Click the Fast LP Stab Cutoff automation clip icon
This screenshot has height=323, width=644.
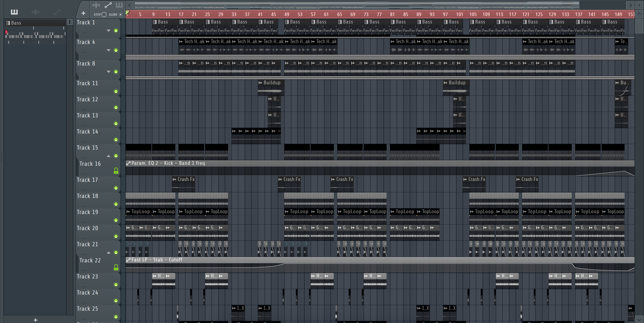[128, 260]
